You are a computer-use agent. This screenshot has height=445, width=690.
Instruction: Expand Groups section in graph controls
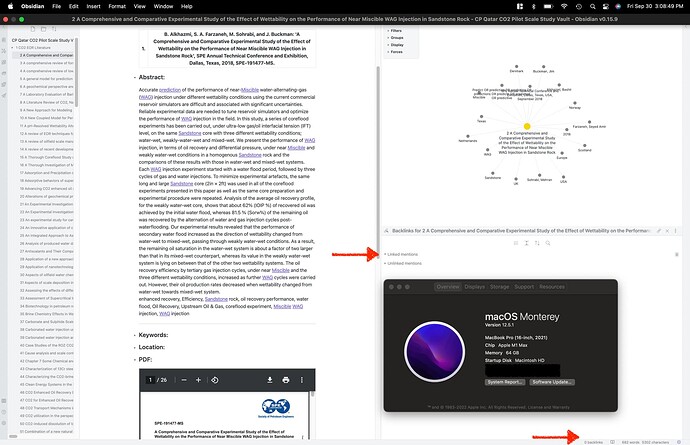pyautogui.click(x=395, y=38)
